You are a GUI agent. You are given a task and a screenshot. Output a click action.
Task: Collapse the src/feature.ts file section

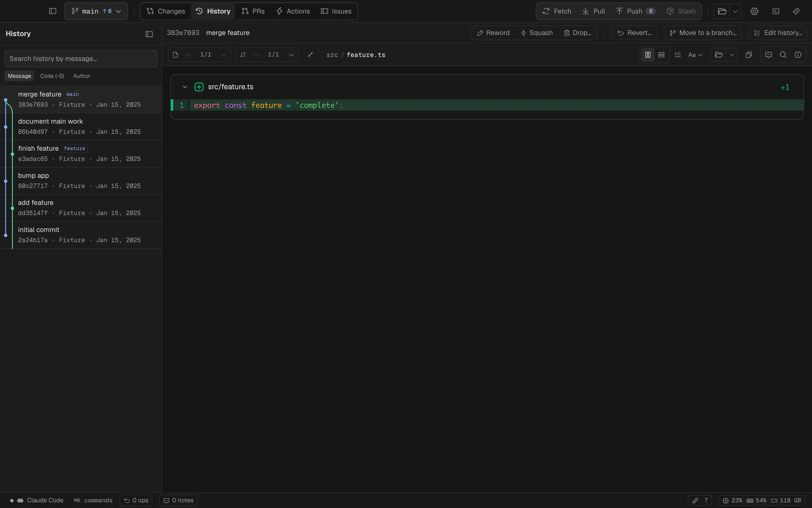point(185,87)
